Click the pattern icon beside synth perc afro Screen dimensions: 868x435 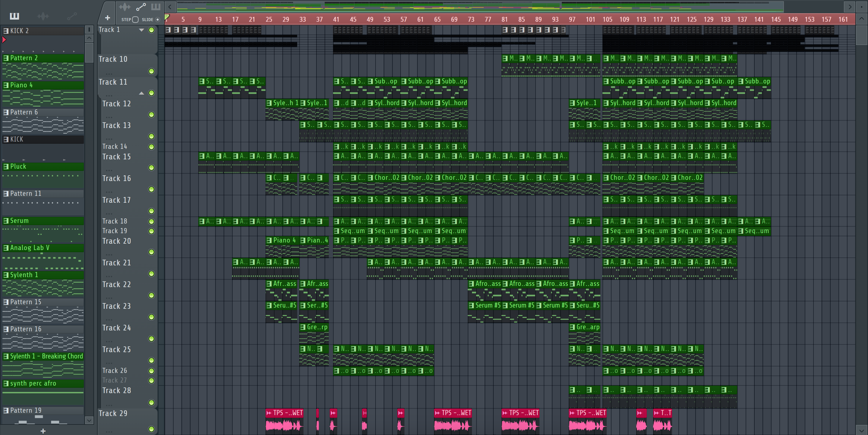[6, 383]
